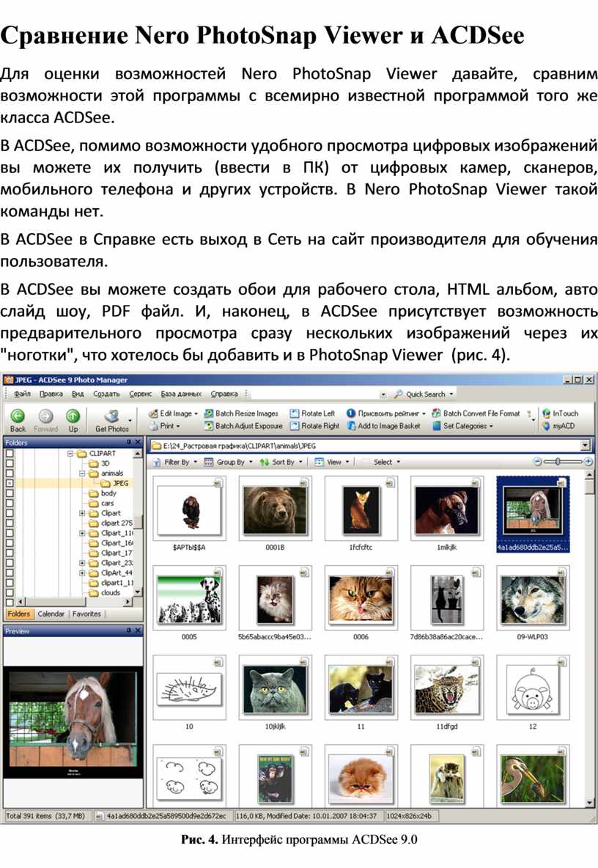Image resolution: width=598 pixels, height=868 pixels.
Task: Check the box next to the body folder
Action: coord(10,494)
